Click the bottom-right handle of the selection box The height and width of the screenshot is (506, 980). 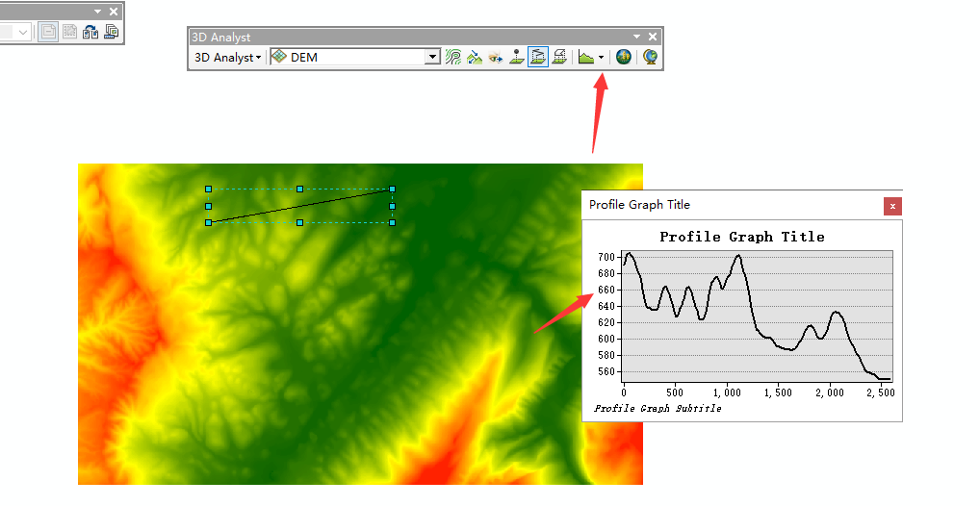[x=393, y=222]
